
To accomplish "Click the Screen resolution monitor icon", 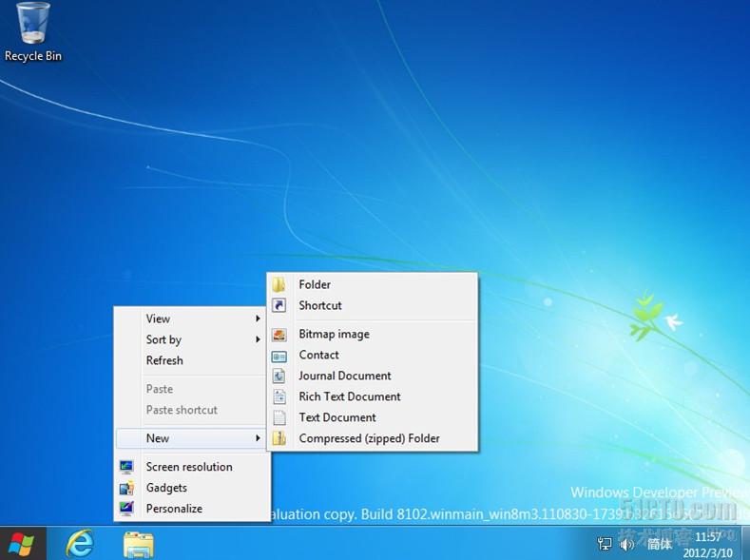I will tap(126, 467).
